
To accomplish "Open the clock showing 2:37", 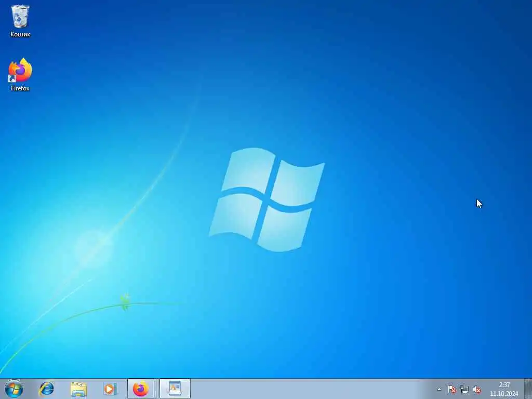I will point(504,385).
